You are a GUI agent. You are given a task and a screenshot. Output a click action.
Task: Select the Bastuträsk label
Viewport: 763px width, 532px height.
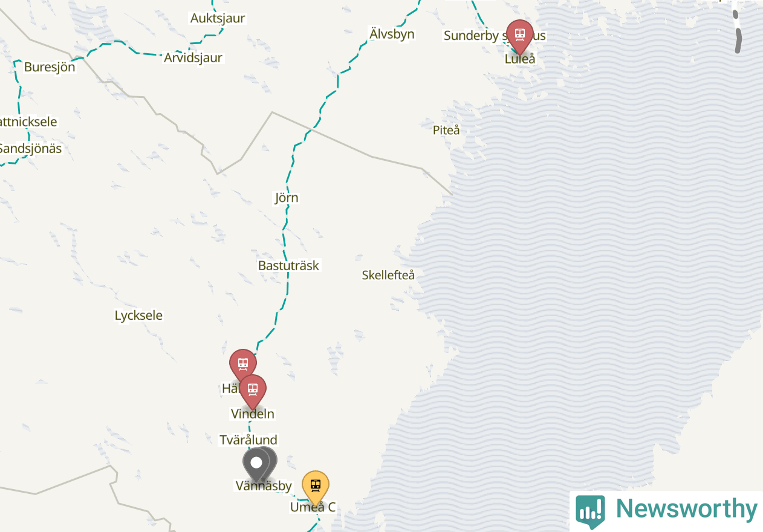(288, 265)
